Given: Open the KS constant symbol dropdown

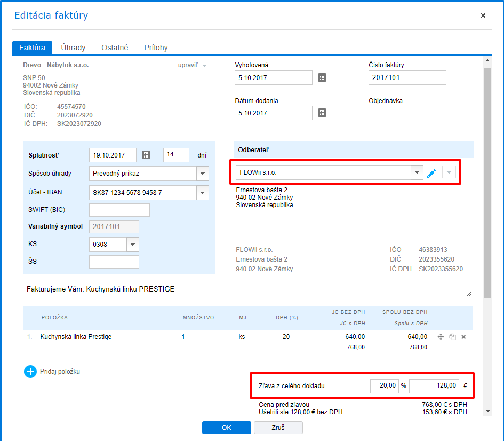Looking at the screenshot, I should [x=133, y=245].
